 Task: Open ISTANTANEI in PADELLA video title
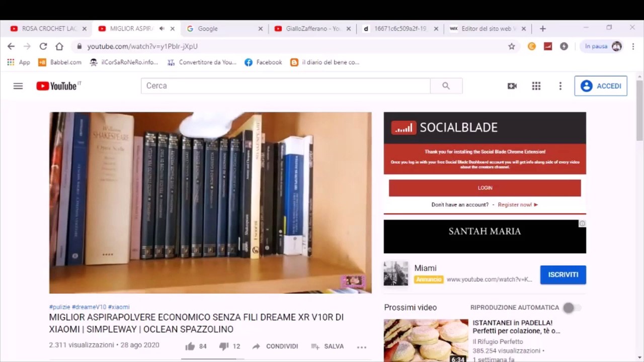(516, 327)
